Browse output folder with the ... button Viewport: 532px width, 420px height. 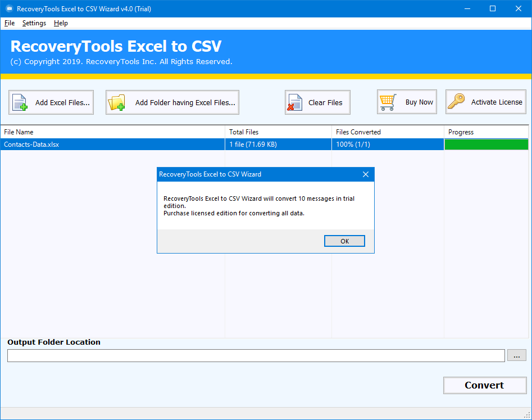516,355
